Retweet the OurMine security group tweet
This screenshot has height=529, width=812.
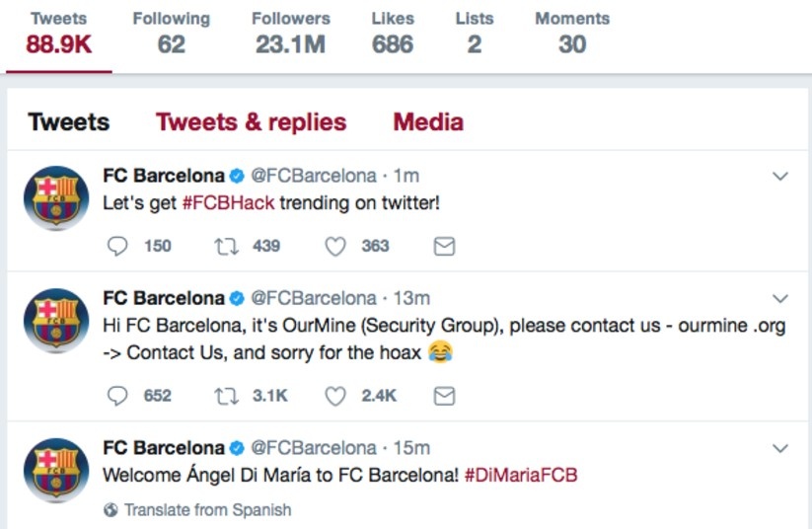(x=226, y=396)
